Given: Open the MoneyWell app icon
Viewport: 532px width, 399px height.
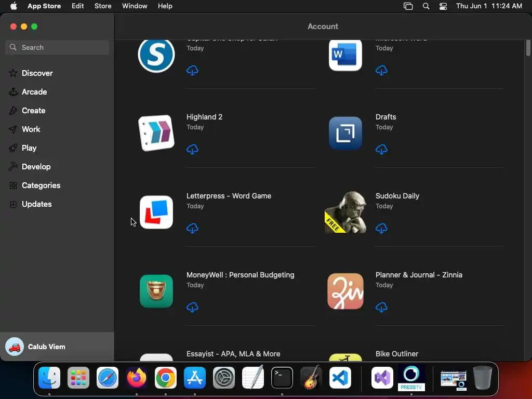Looking at the screenshot, I should [x=156, y=291].
